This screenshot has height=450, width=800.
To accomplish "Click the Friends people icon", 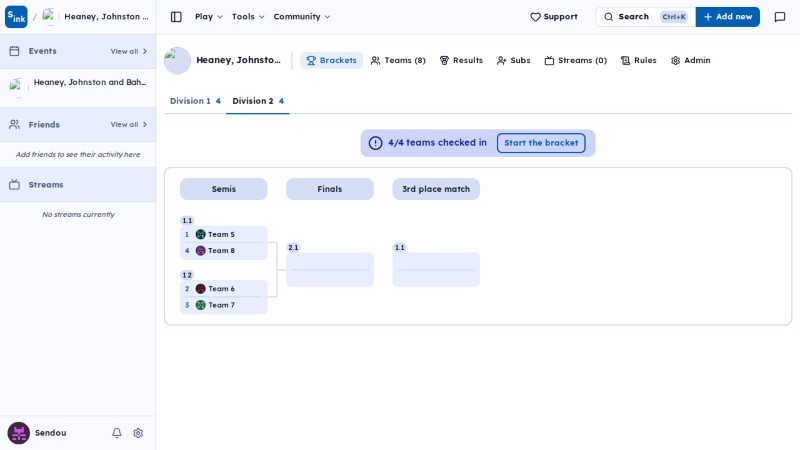I will (14, 124).
